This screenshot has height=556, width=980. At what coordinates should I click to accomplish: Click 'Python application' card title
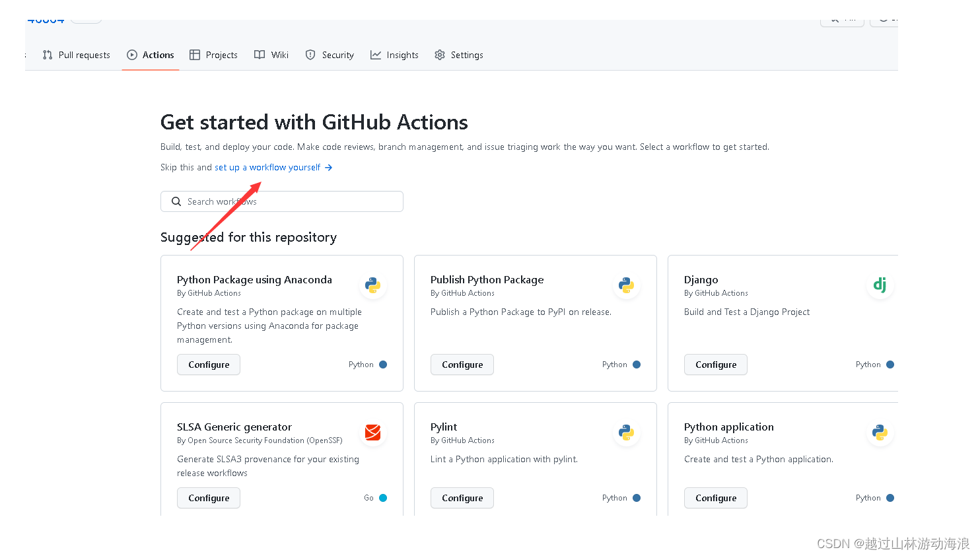[729, 427]
